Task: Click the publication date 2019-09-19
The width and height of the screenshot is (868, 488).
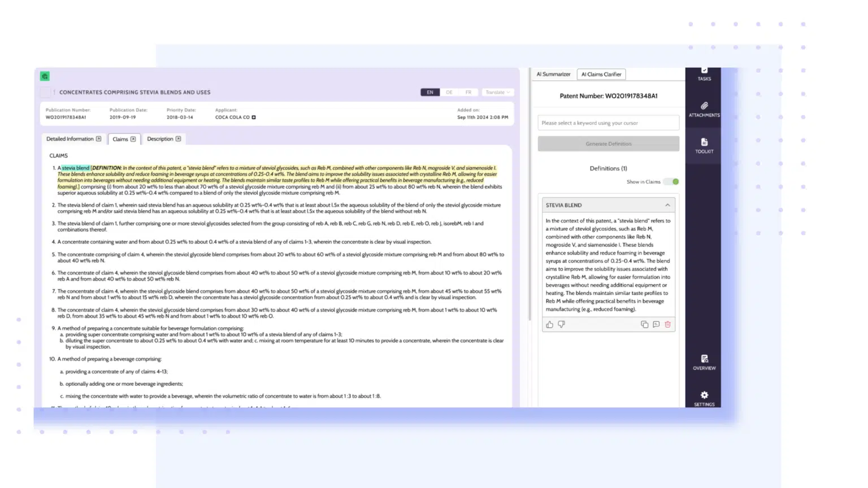Action: pos(123,117)
